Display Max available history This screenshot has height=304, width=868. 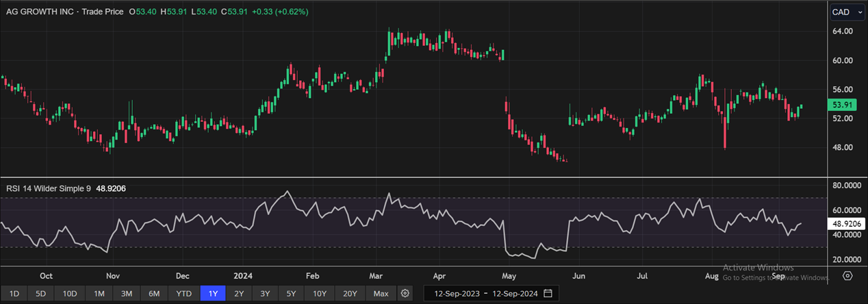point(381,294)
